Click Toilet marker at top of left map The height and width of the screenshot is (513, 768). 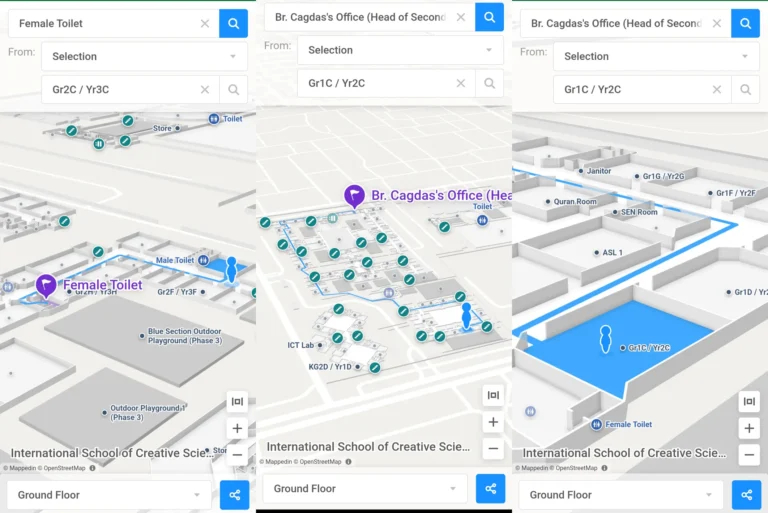214,119
